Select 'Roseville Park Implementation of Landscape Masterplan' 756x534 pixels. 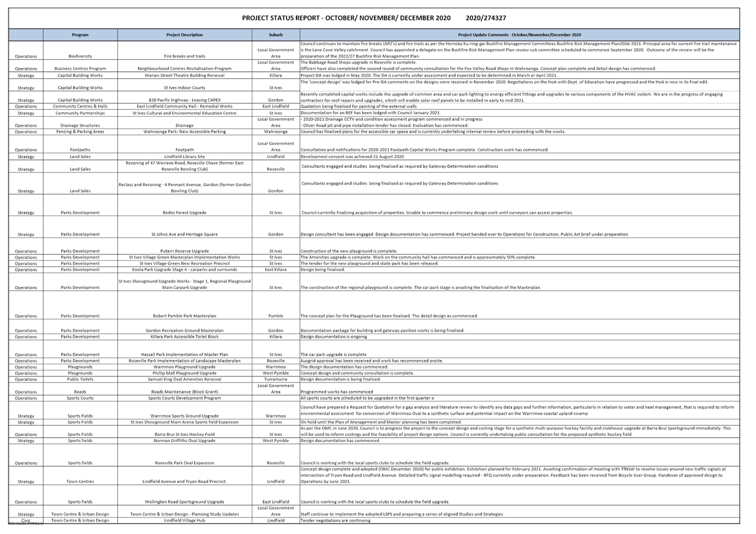pyautogui.click(x=185, y=361)
